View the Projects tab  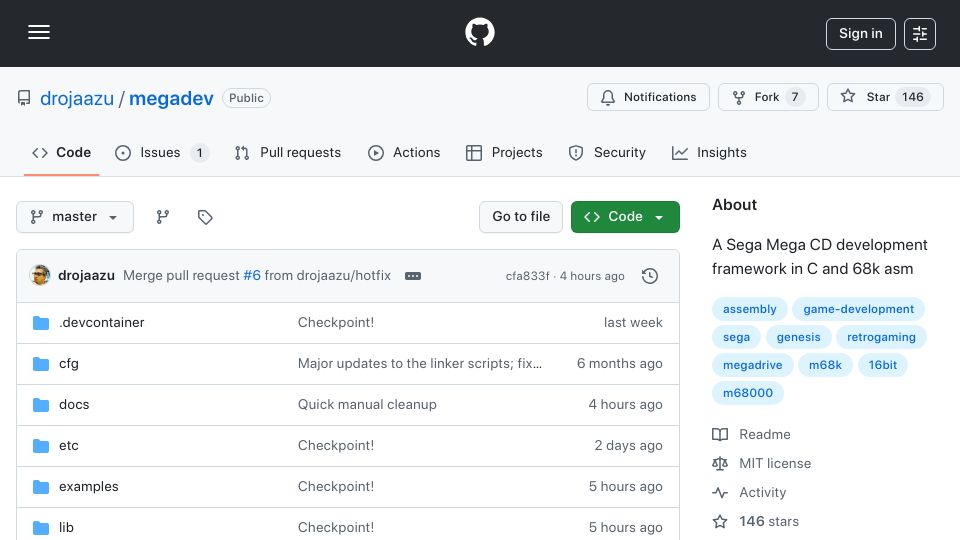pos(504,152)
